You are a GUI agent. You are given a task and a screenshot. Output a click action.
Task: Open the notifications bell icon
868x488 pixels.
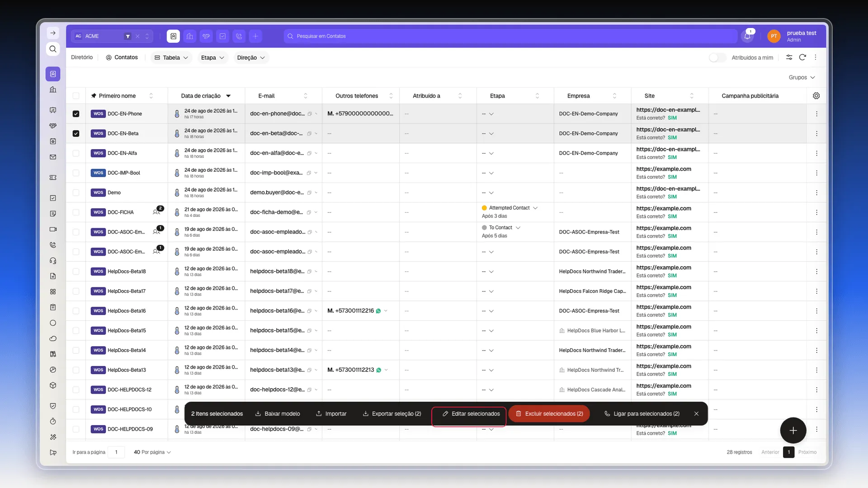(747, 36)
